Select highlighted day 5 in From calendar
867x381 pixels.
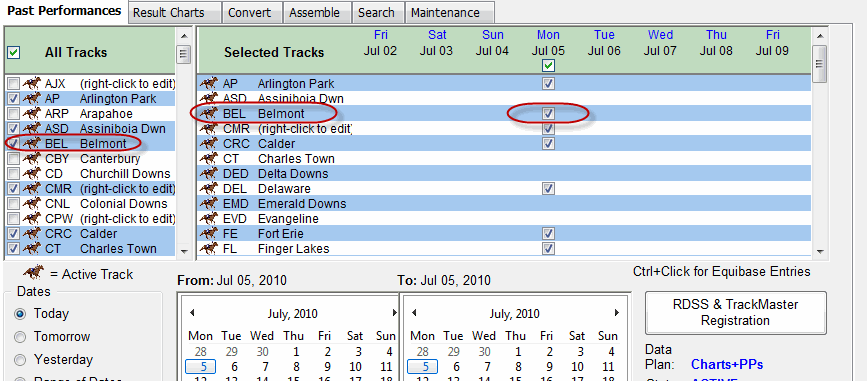pos(200,367)
